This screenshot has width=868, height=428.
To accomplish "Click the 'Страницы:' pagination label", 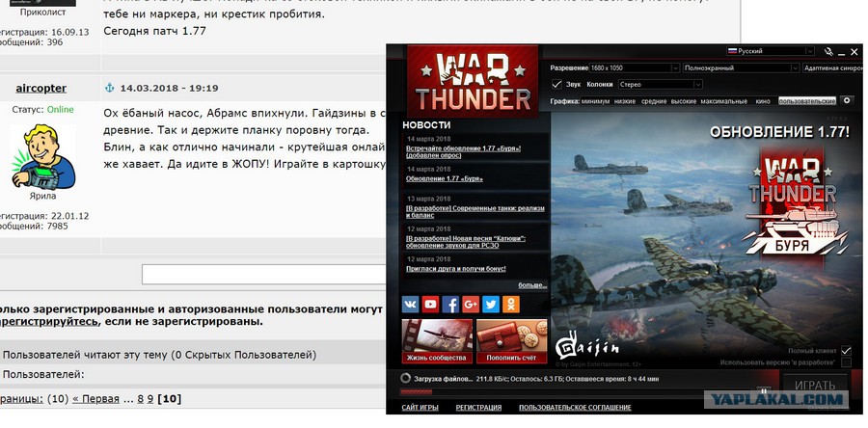I will point(21,399).
